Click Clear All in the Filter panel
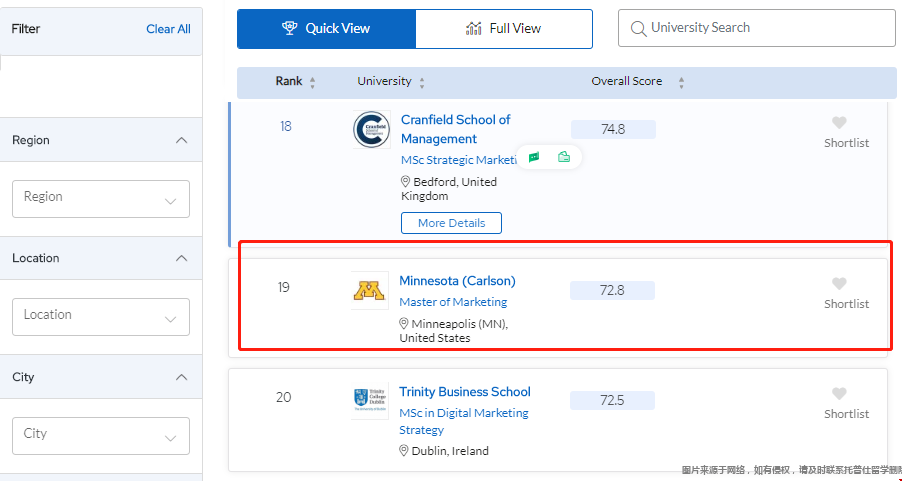The image size is (902, 481). tap(168, 29)
